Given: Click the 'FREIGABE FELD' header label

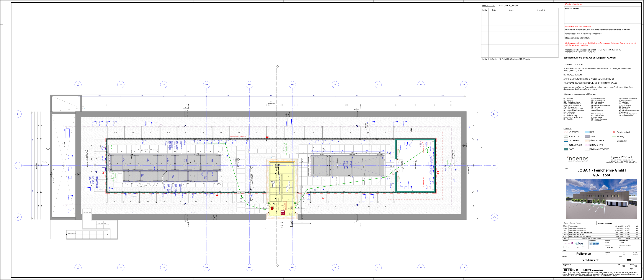Looking at the screenshot, I should 489,6.
